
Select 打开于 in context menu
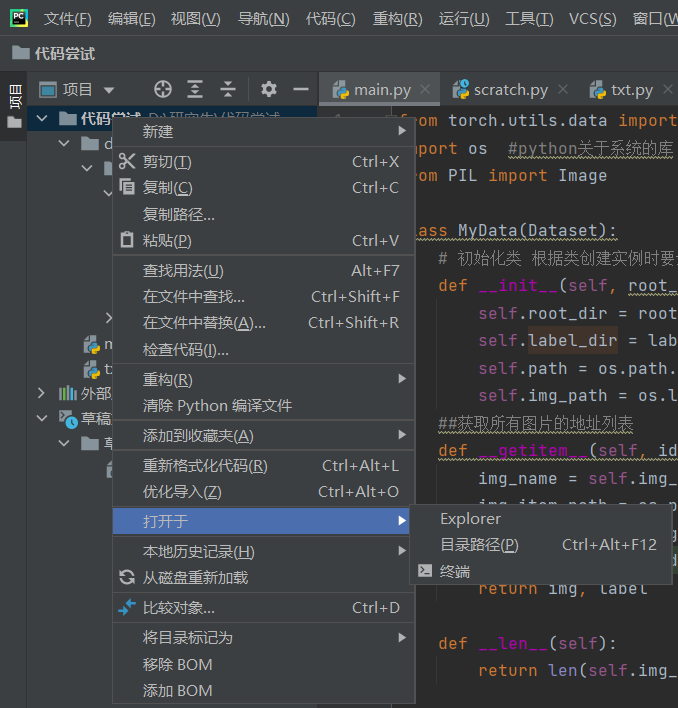pos(261,521)
